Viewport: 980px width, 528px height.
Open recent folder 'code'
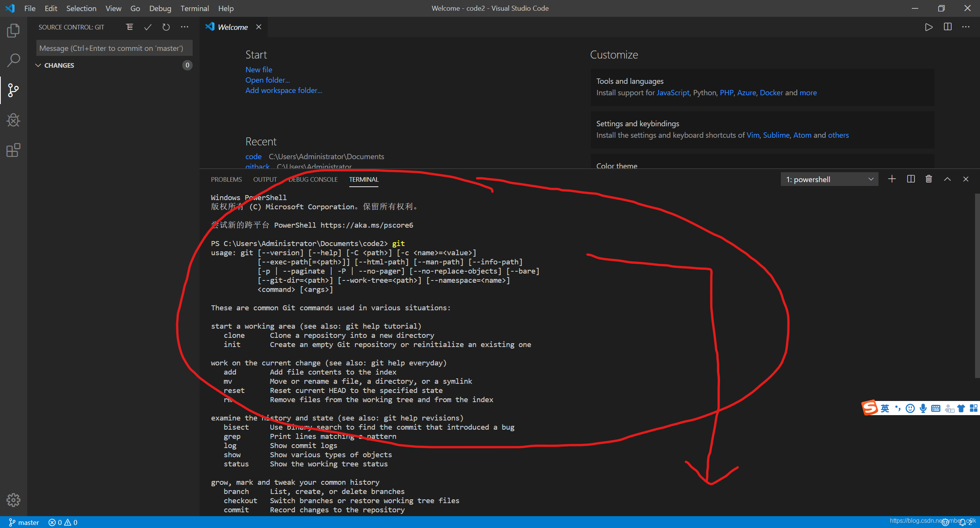coord(254,156)
